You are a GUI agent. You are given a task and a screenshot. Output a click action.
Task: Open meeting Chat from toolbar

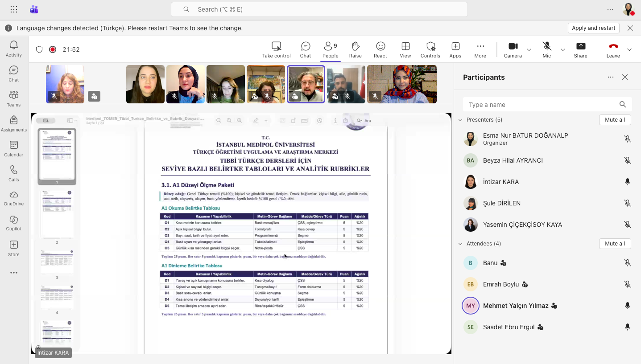(x=306, y=50)
